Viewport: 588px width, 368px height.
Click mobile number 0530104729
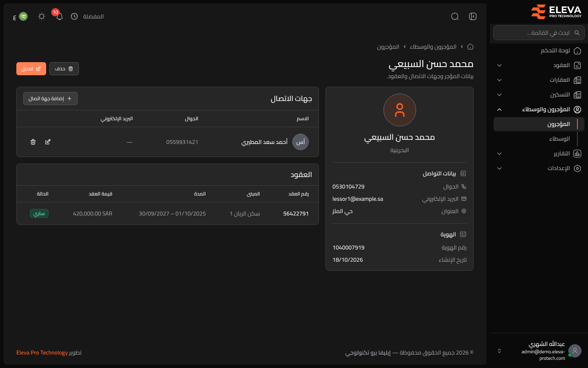tap(348, 187)
